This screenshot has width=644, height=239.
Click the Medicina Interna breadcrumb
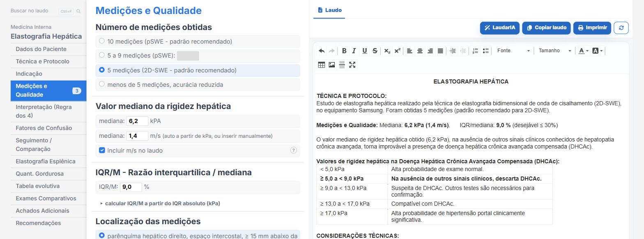tap(31, 27)
